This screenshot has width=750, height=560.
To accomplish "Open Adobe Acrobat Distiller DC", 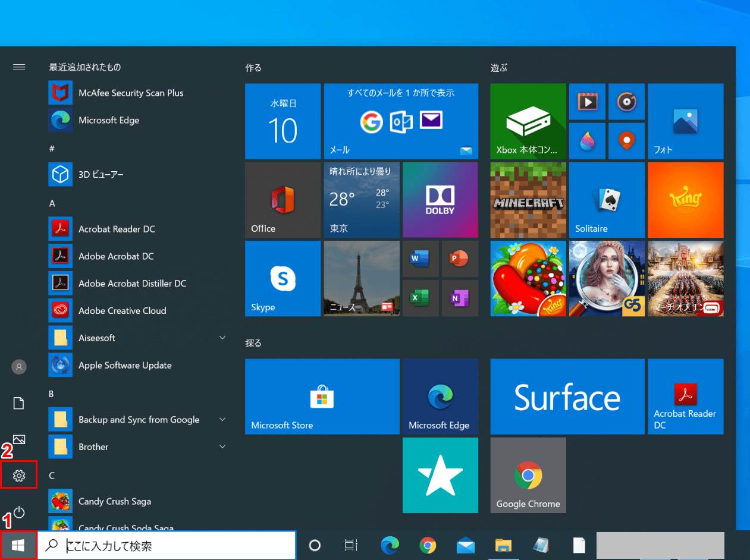I will click(x=140, y=284).
